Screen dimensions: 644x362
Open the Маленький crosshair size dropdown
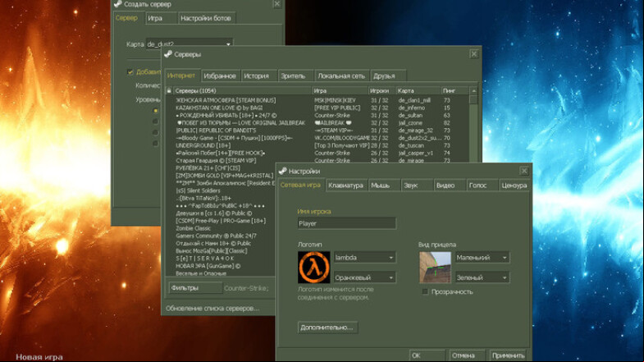(482, 258)
